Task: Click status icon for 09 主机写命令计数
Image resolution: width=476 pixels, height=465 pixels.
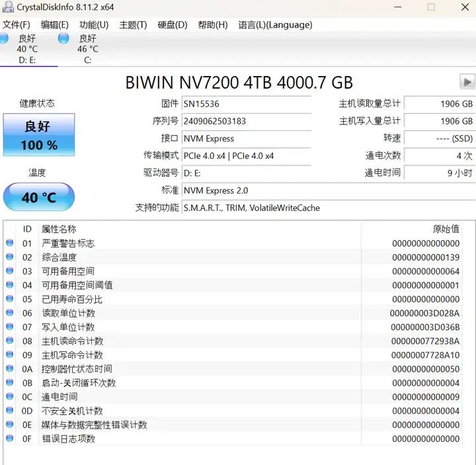Action: 10,355
